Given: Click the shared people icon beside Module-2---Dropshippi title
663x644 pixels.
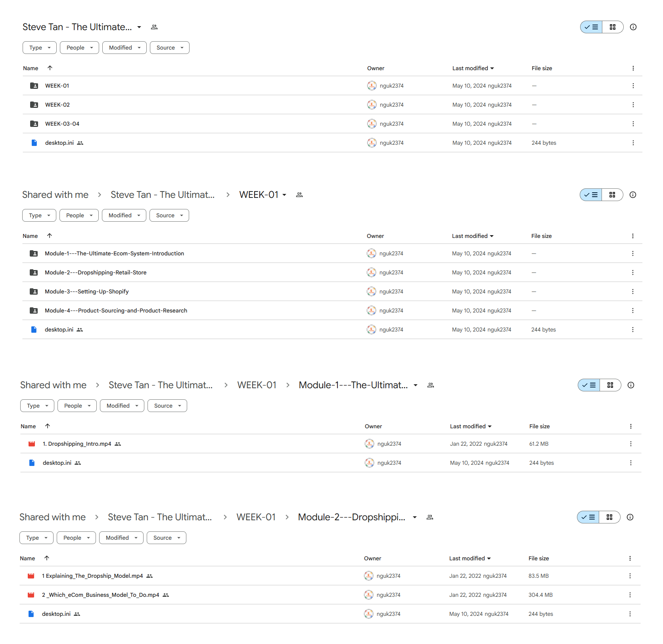Looking at the screenshot, I should click(430, 517).
